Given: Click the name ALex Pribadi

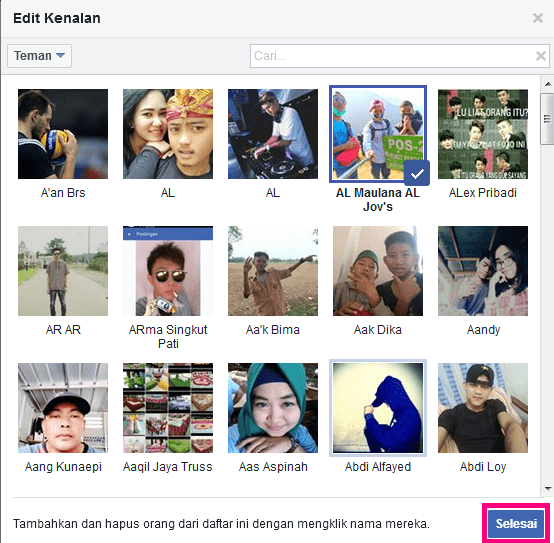Looking at the screenshot, I should pyautogui.click(x=483, y=193).
